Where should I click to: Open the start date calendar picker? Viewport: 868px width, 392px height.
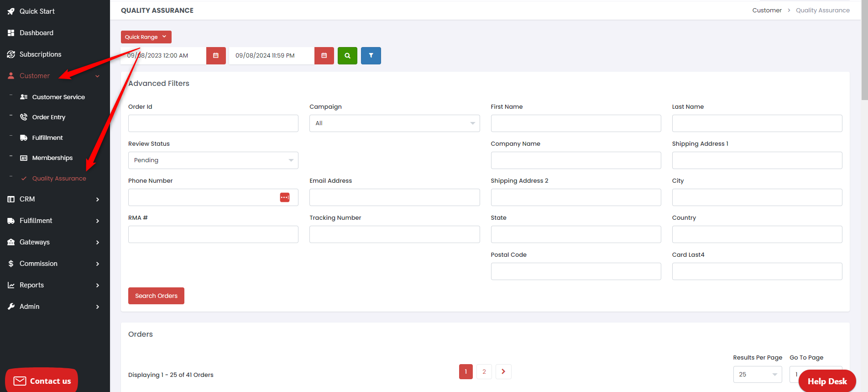click(216, 56)
